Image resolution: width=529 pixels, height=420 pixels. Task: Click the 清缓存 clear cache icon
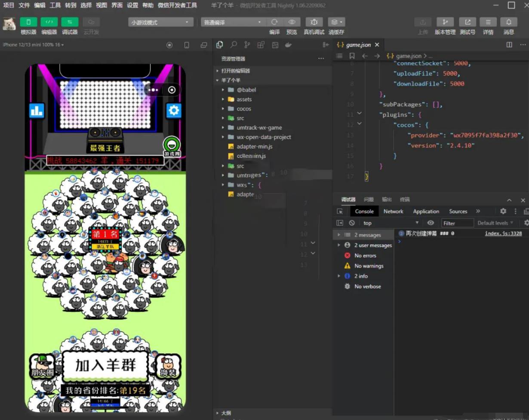[x=336, y=22]
